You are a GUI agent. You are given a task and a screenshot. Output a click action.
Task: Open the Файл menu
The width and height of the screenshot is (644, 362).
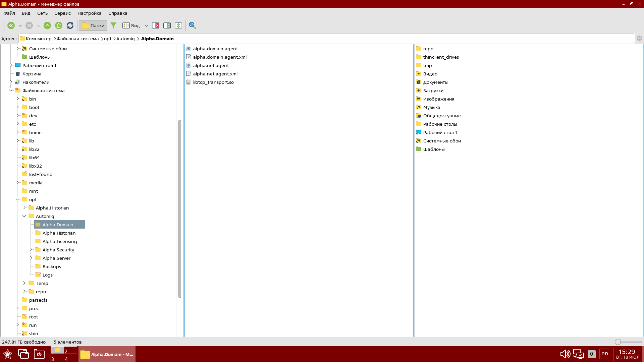click(9, 13)
